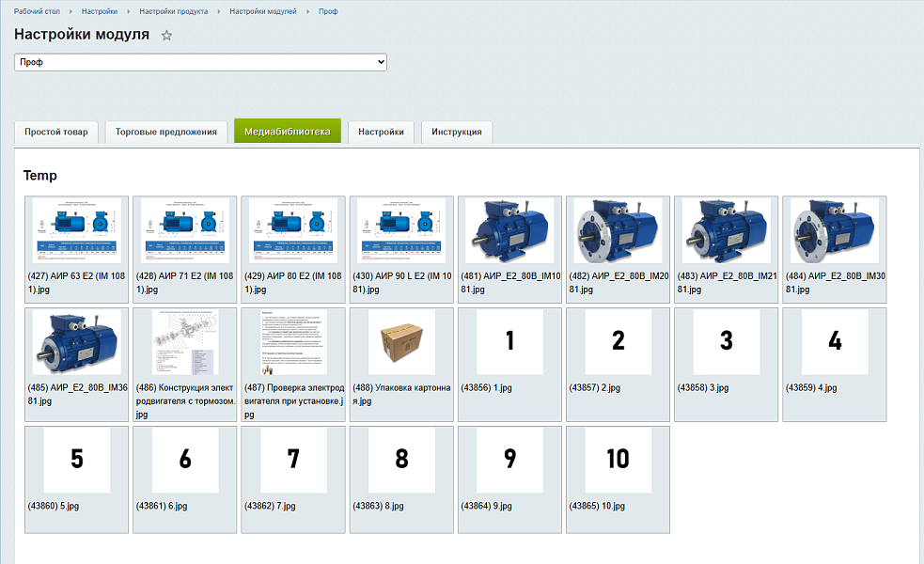This screenshot has width=924, height=564.
Task: Go to the Настройки tab
Action: 381,132
